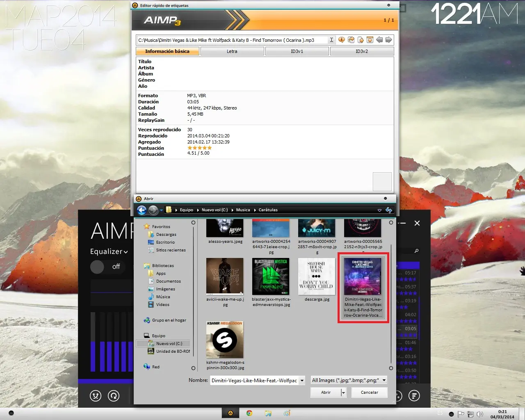Switch to the Letra tab
Screen dimensions: 525x420
tap(232, 51)
